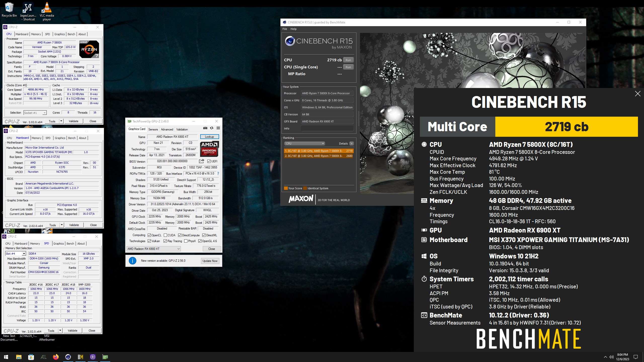644x362 pixels.
Task: Open the Memory tab in top CPU-Z window
Action: (x=36, y=34)
